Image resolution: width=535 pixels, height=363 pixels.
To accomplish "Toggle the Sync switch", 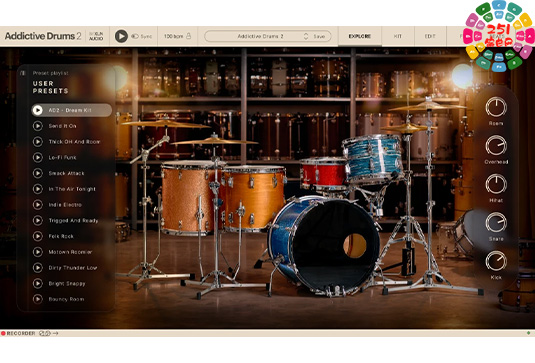I will (x=135, y=36).
